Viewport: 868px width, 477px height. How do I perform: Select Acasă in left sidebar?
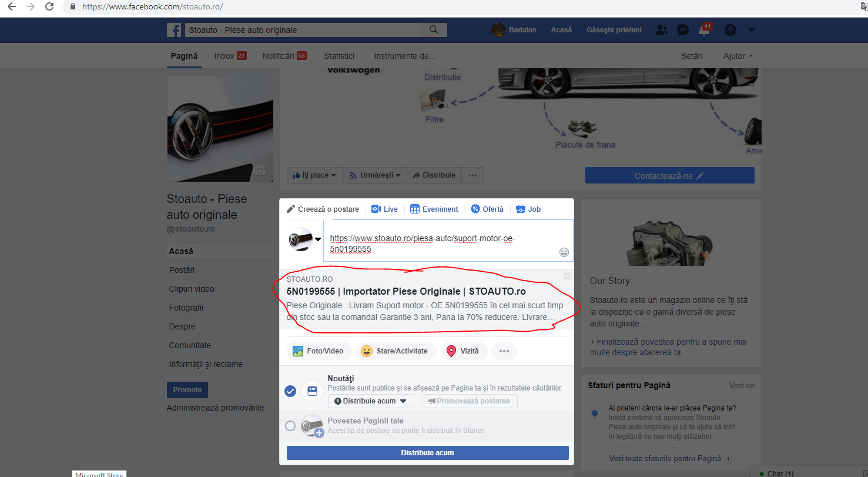tap(219, 251)
